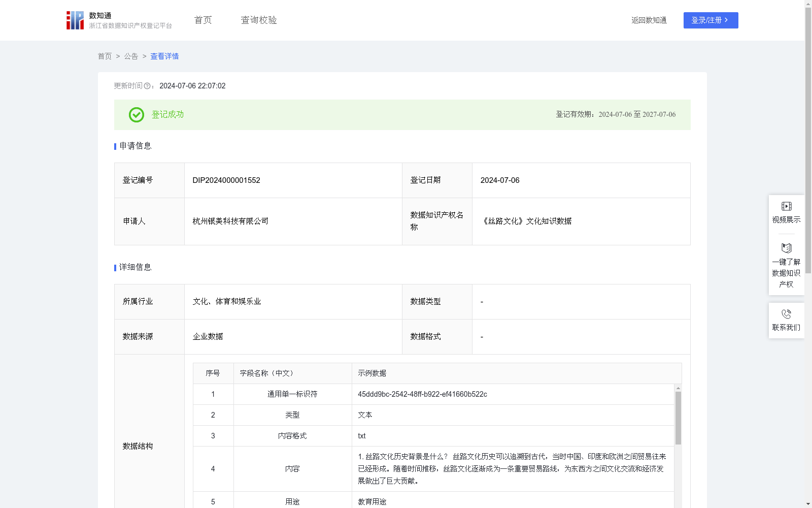The image size is (812, 508).
Task: Click the data table scrollbar up arrow
Action: pos(678,388)
